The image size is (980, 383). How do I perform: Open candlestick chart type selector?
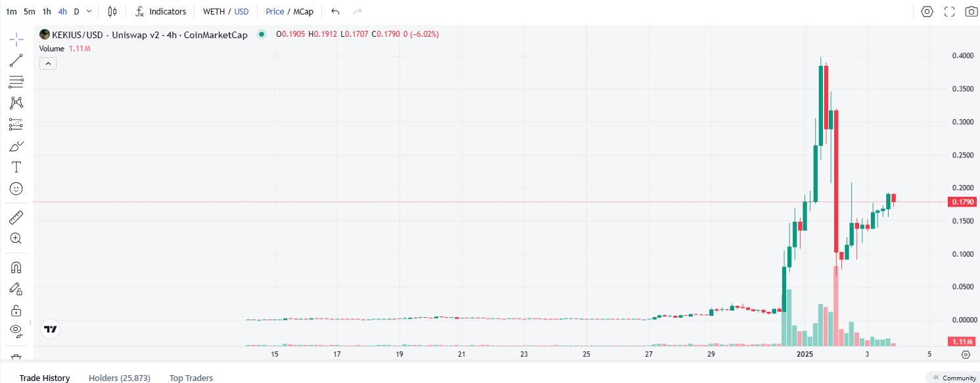pyautogui.click(x=112, y=11)
